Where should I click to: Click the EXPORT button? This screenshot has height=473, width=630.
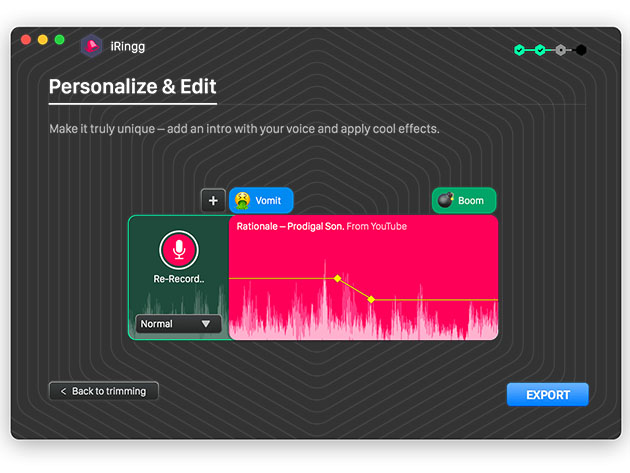point(548,395)
